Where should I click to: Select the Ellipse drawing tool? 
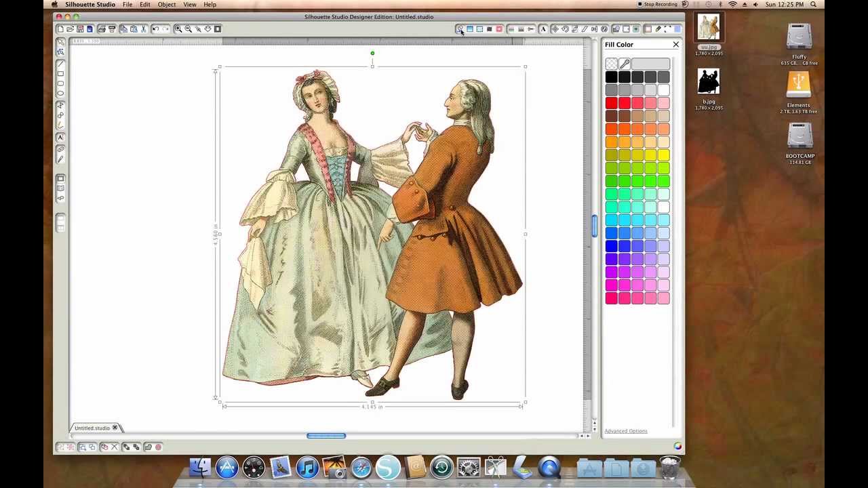[x=60, y=93]
